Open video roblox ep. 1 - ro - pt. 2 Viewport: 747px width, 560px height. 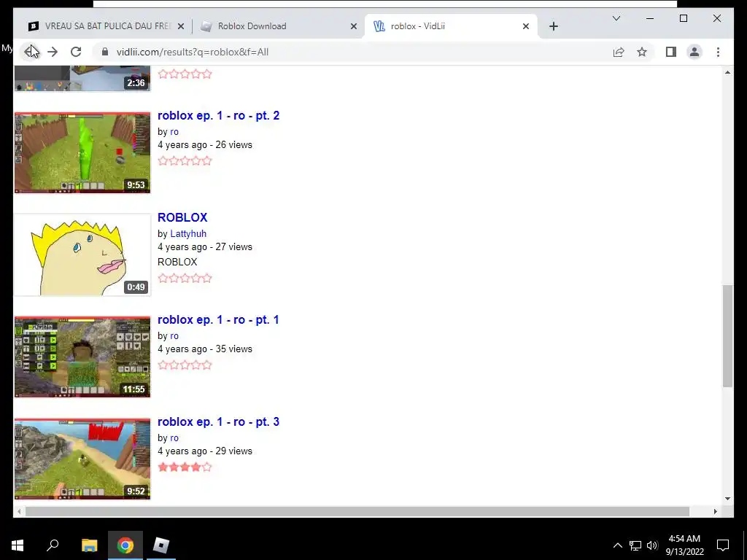click(218, 116)
